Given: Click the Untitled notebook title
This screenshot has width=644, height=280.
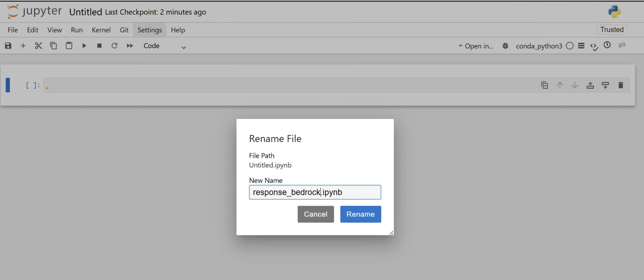Looking at the screenshot, I should click(85, 12).
